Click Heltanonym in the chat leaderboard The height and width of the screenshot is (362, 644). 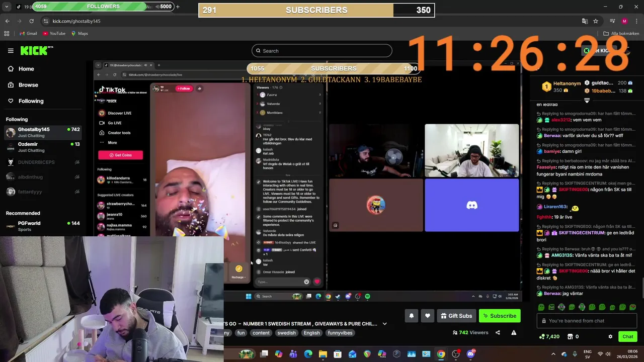[567, 83]
